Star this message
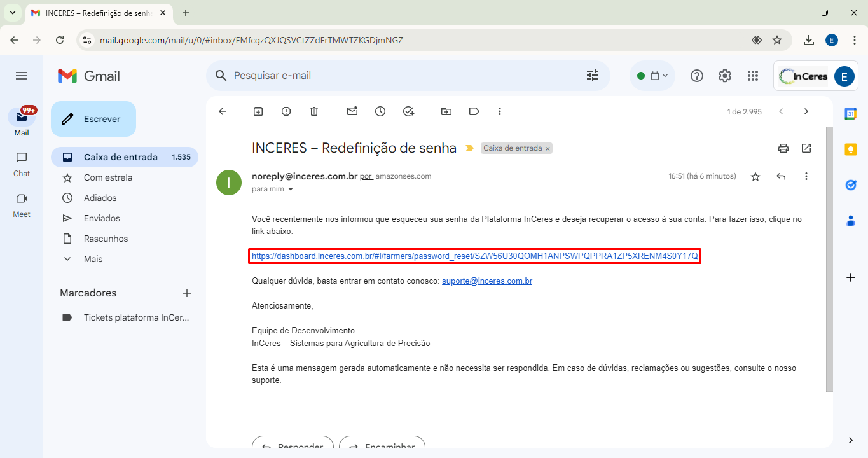 pyautogui.click(x=755, y=176)
